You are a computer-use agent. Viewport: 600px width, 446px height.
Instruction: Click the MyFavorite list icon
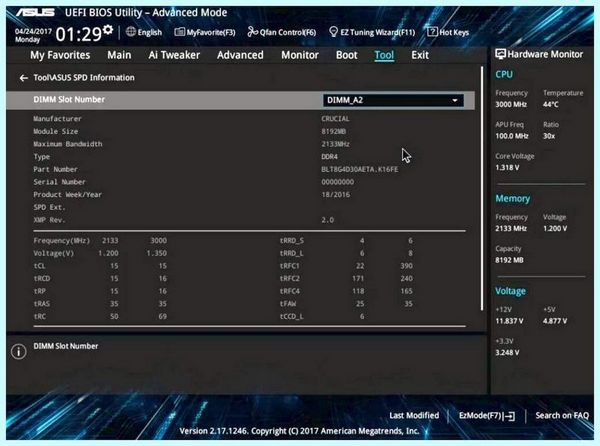click(179, 32)
